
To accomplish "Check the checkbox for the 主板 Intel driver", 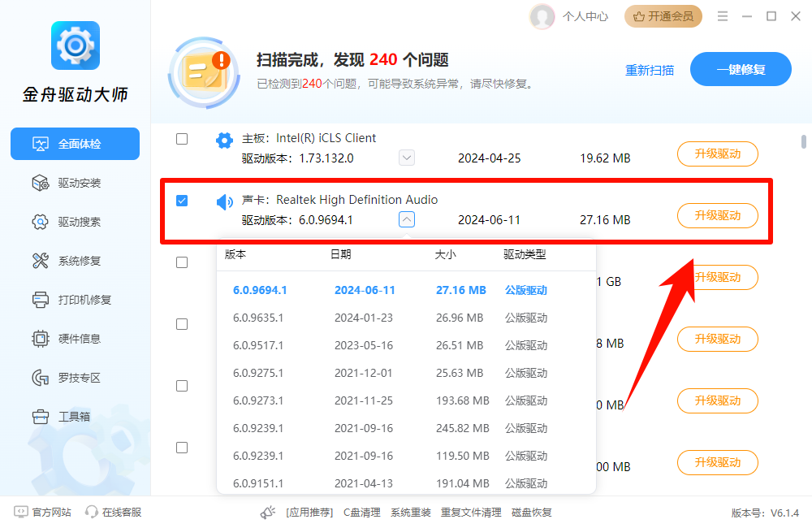I will pyautogui.click(x=182, y=138).
